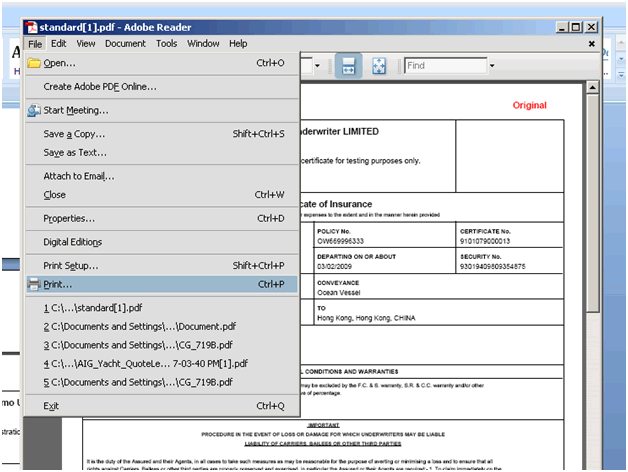Click the IMPORTANT heading in document
The width and height of the screenshot is (628, 472).
[323, 425]
